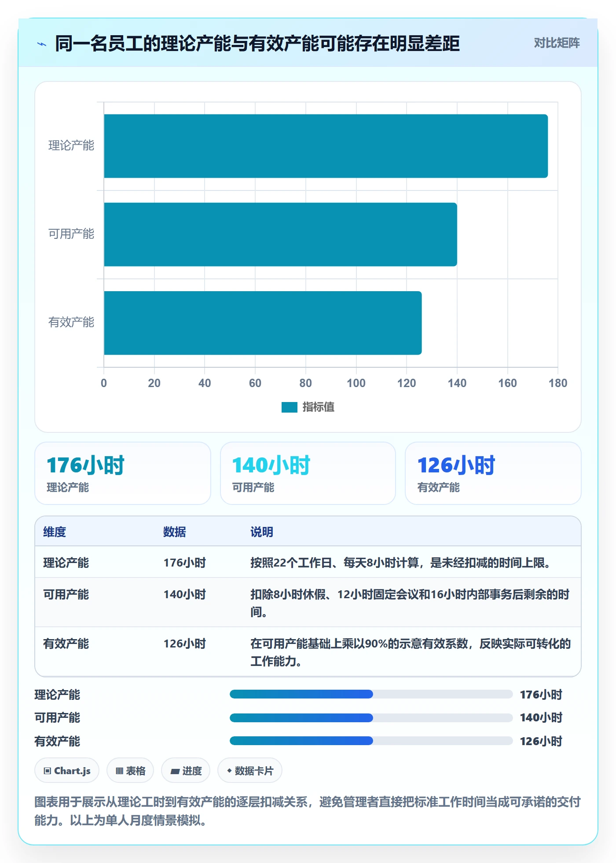Click 176小时 value beside progress bar
The height and width of the screenshot is (863, 616).
coord(541,695)
